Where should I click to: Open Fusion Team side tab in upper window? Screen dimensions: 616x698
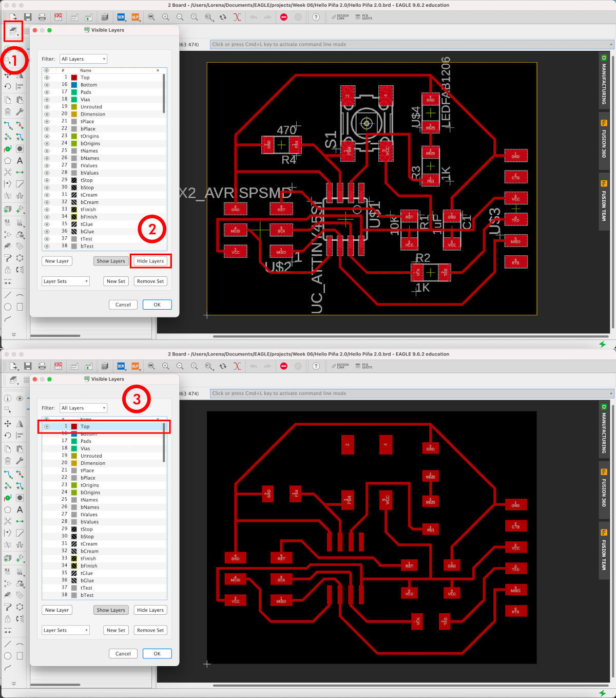point(604,202)
